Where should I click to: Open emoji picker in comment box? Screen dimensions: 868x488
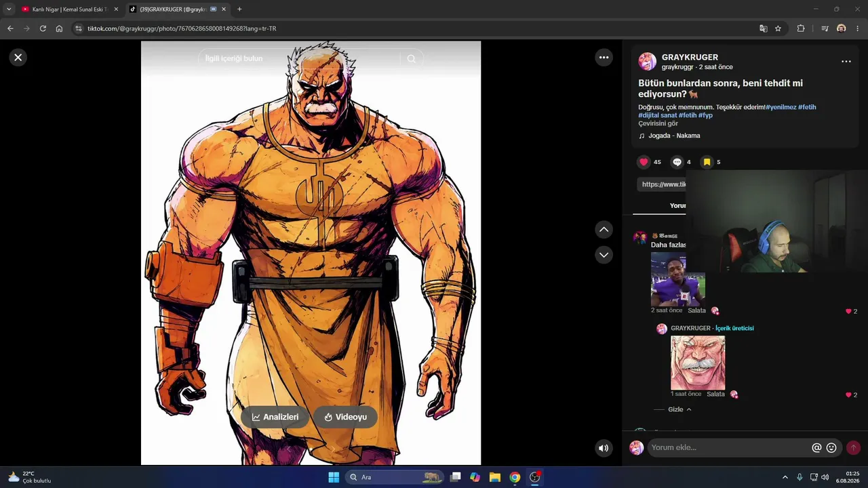coord(831,447)
